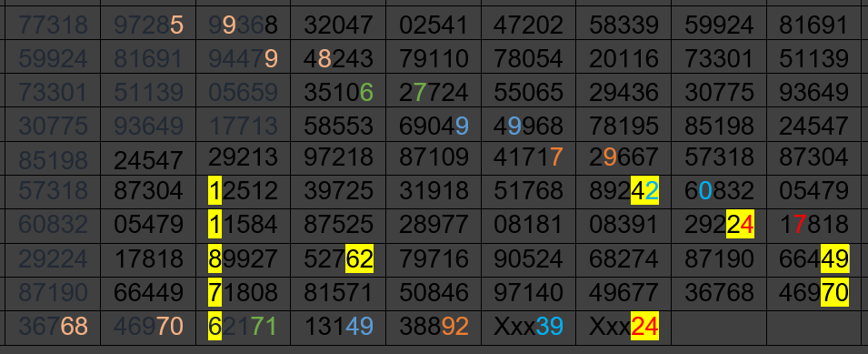Click cell 17818 with red 7
The image size is (868, 354).
[813, 226]
